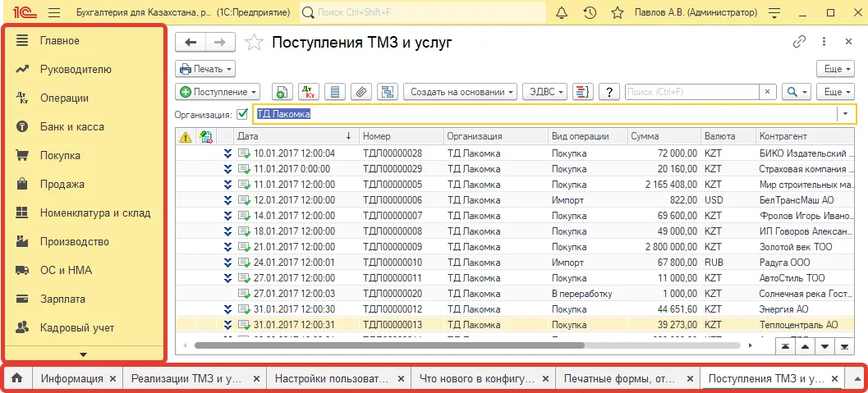Toggle the Организация filter checkbox

coord(242,114)
